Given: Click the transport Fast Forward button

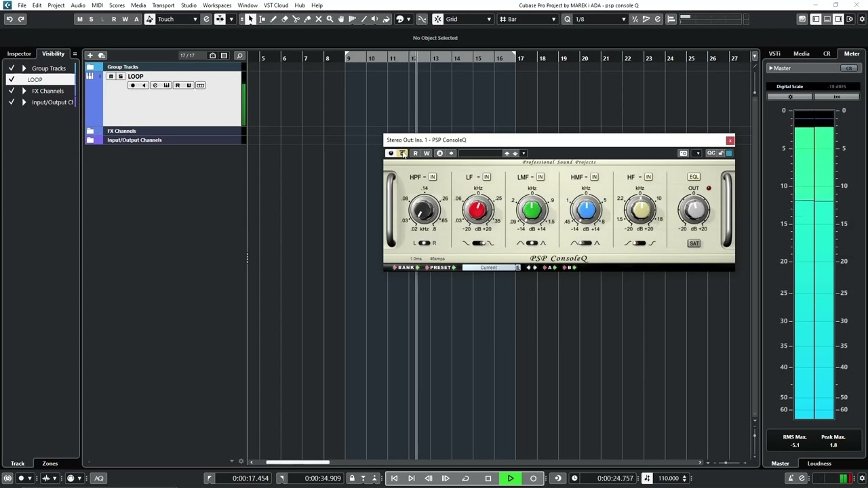Looking at the screenshot, I should [x=446, y=479].
